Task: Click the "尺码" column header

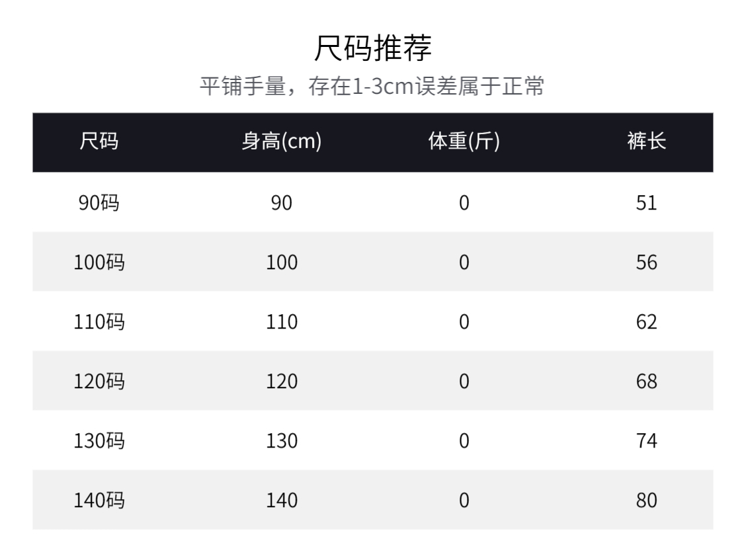Action: [99, 142]
